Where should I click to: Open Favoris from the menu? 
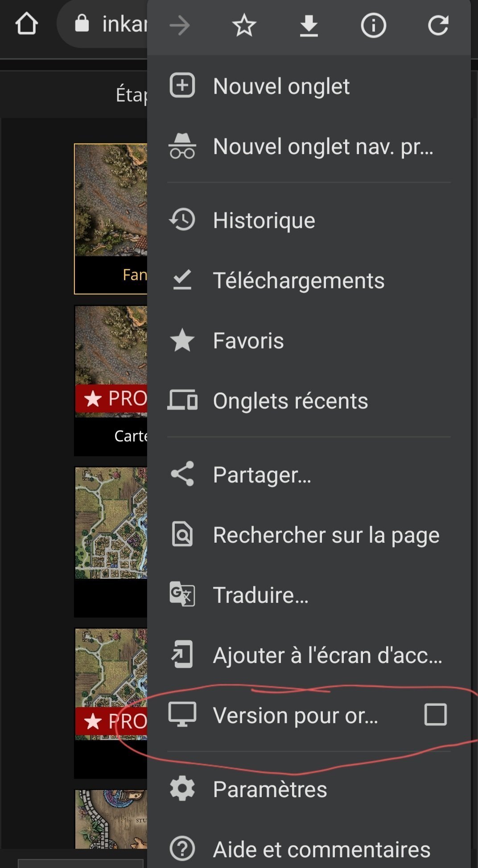(x=248, y=341)
